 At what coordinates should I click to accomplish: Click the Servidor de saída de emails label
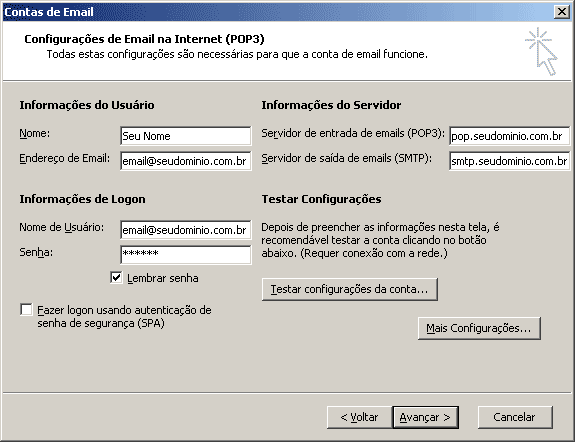(x=347, y=158)
